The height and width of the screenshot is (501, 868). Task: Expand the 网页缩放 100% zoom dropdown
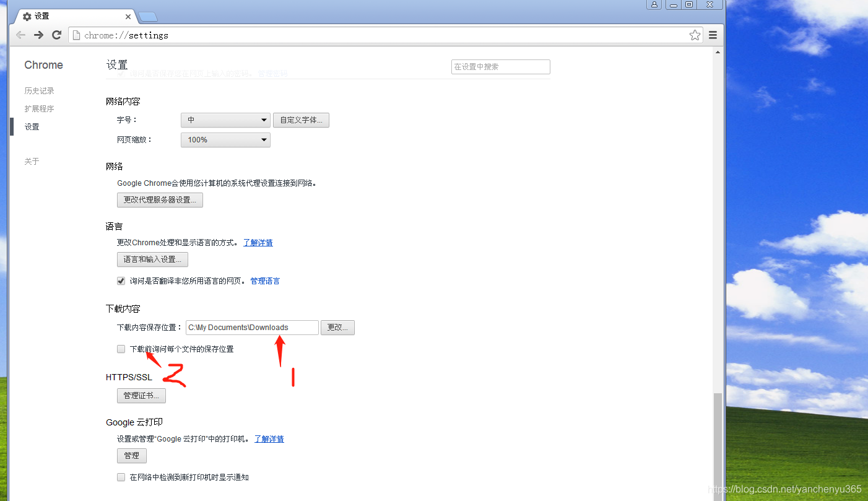tap(225, 140)
